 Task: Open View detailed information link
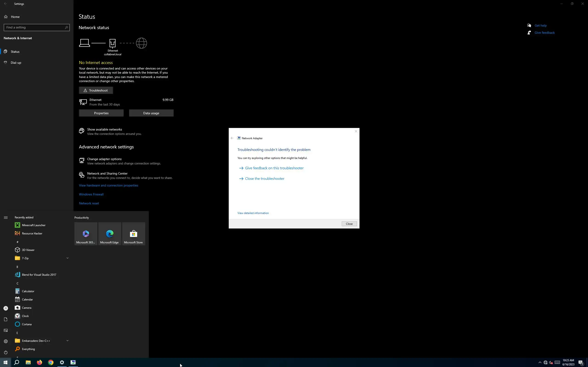click(253, 213)
